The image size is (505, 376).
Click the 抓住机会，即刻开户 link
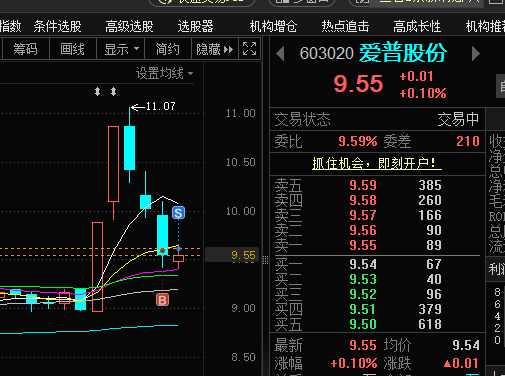click(x=377, y=163)
